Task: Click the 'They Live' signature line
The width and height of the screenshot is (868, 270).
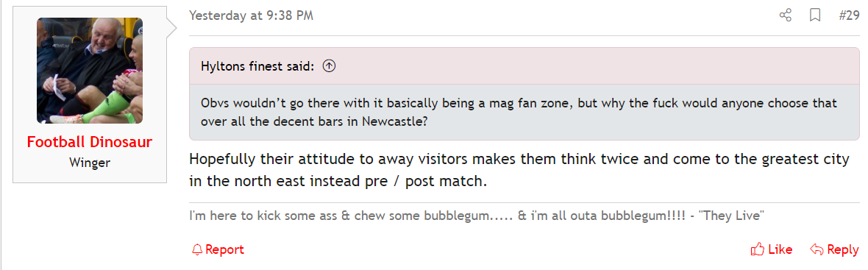Action: 477,216
